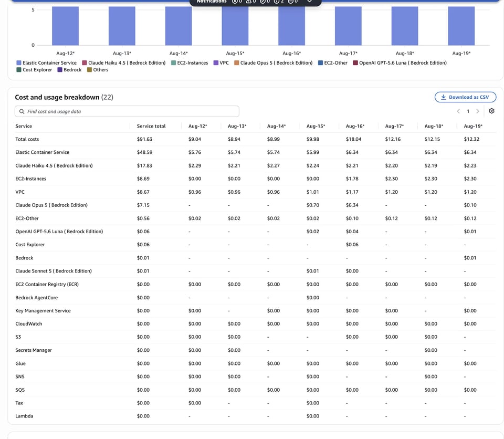Click the Service total column header
Viewport: 504px width, 439px height.
(x=151, y=126)
